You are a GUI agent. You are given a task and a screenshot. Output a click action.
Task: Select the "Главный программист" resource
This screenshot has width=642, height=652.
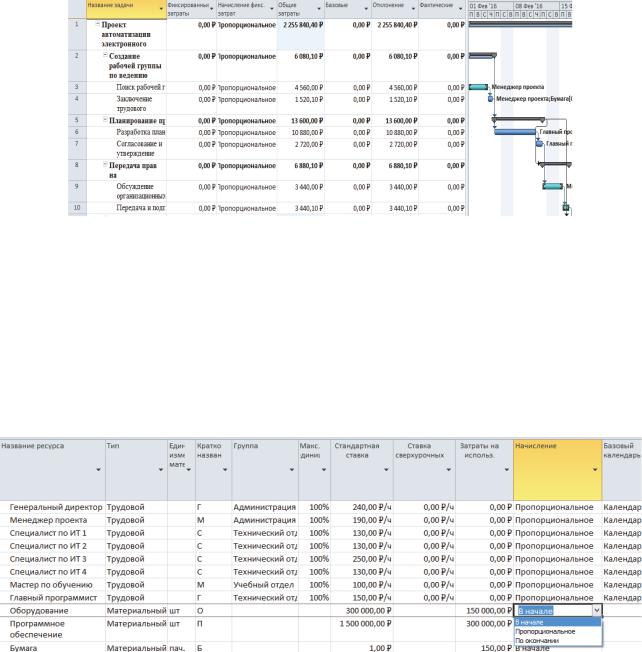53,598
